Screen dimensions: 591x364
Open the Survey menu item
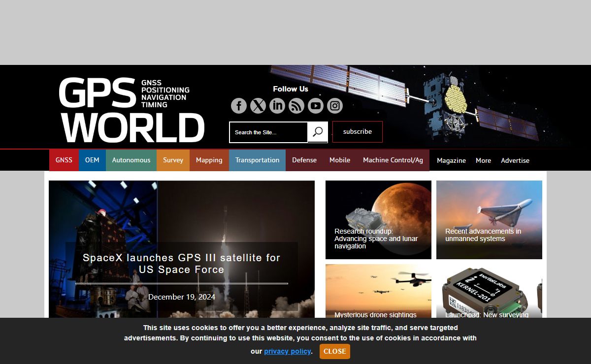coord(173,160)
